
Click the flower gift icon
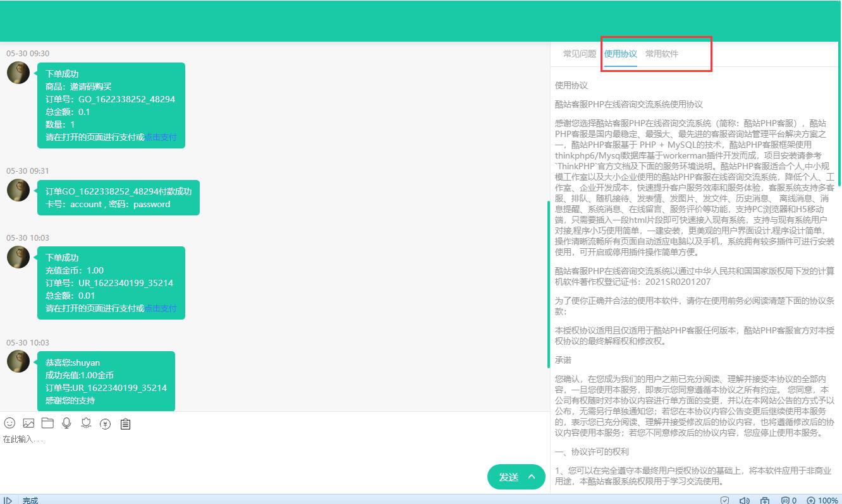87,423
